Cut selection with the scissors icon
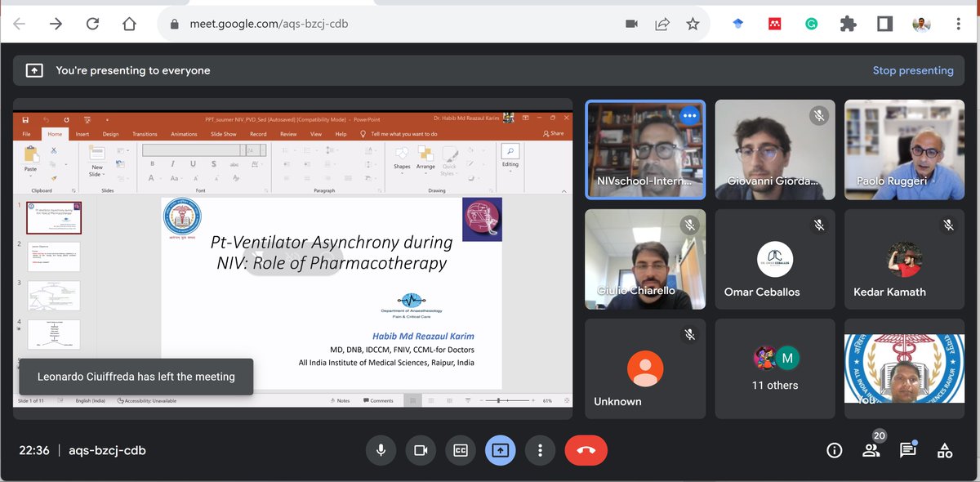The width and height of the screenshot is (980, 482). pyautogui.click(x=53, y=150)
